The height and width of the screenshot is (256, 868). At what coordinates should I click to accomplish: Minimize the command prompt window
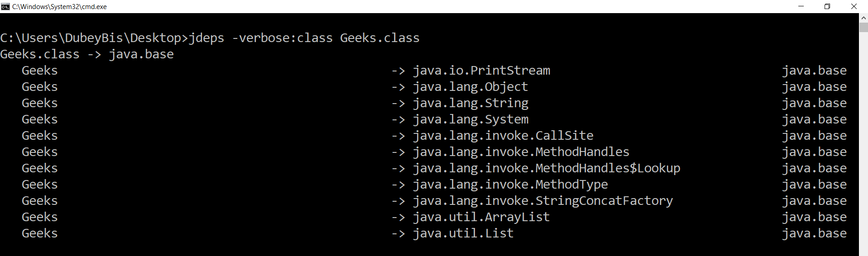click(801, 6)
